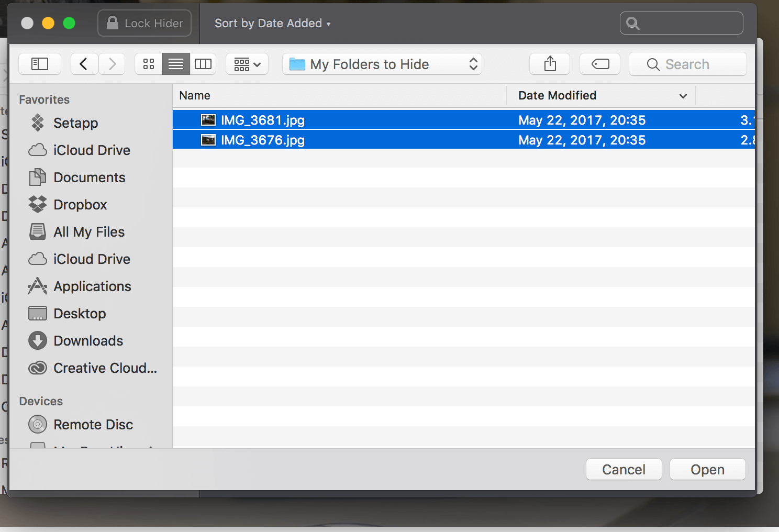Toggle the sidebar visibility button

point(40,64)
